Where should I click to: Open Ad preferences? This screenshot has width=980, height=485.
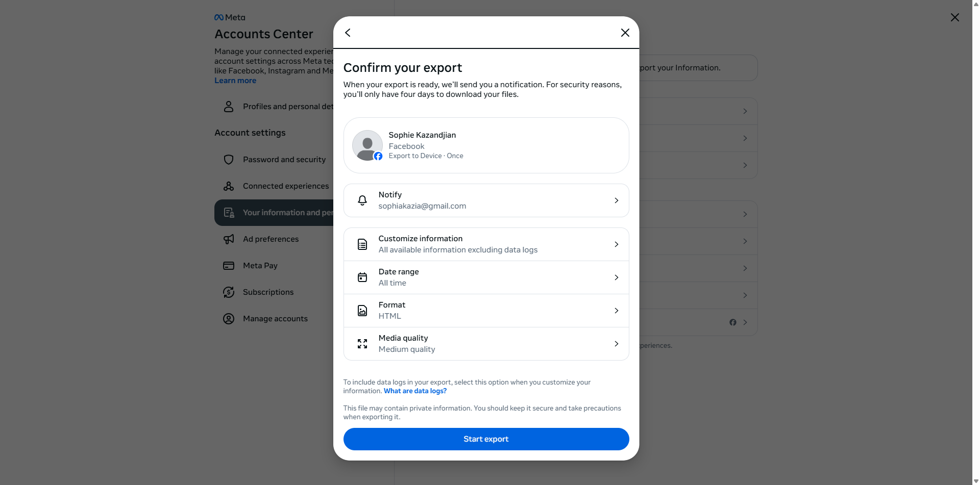(274, 239)
